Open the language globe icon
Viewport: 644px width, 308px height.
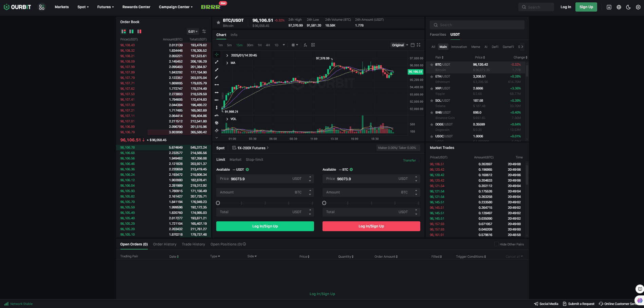(619, 7)
